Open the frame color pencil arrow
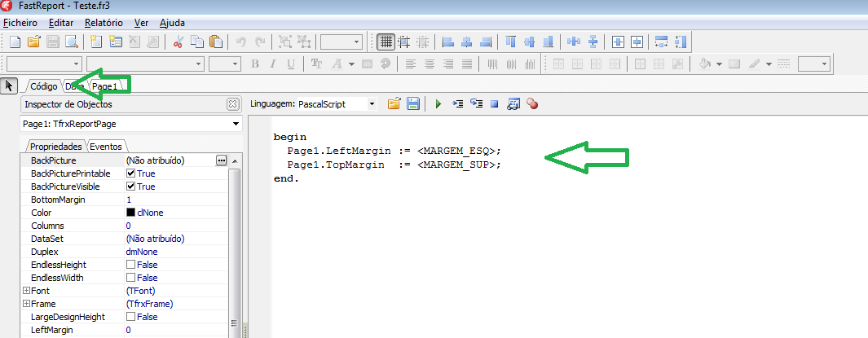This screenshot has height=338, width=868. tap(769, 64)
